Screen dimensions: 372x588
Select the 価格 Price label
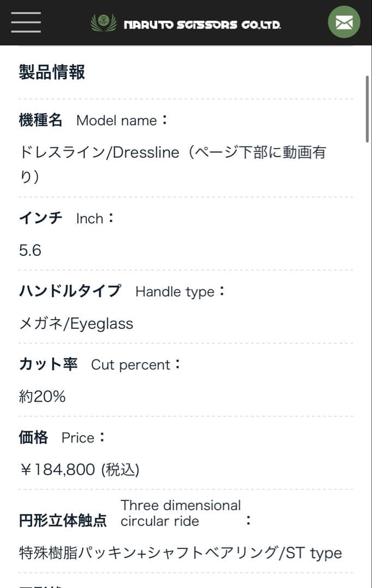point(62,437)
